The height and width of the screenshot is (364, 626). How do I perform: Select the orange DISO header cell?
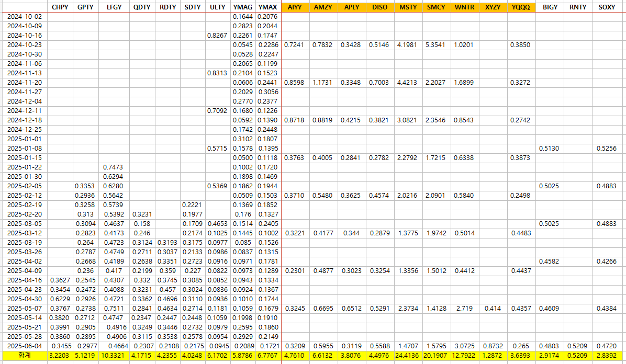pos(379,7)
